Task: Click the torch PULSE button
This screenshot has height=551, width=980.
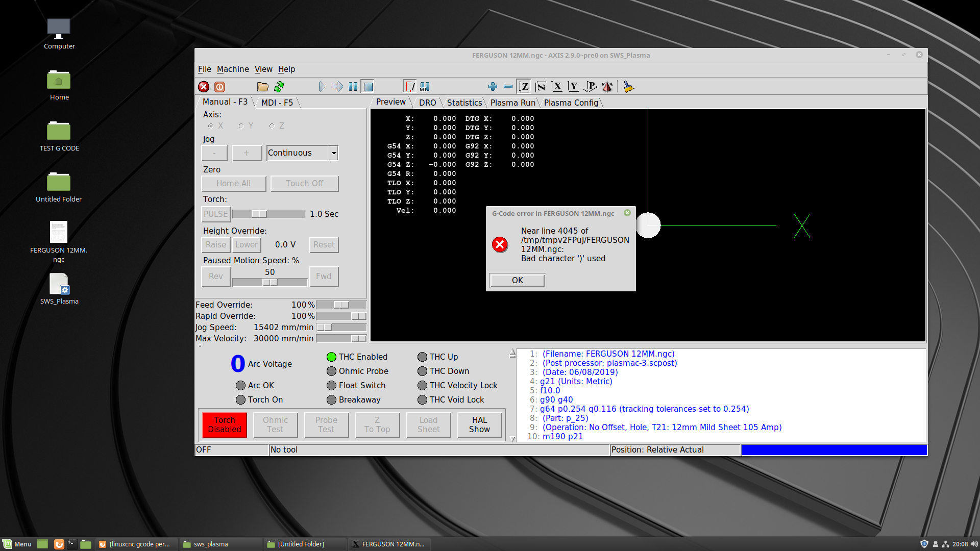Action: pos(215,214)
